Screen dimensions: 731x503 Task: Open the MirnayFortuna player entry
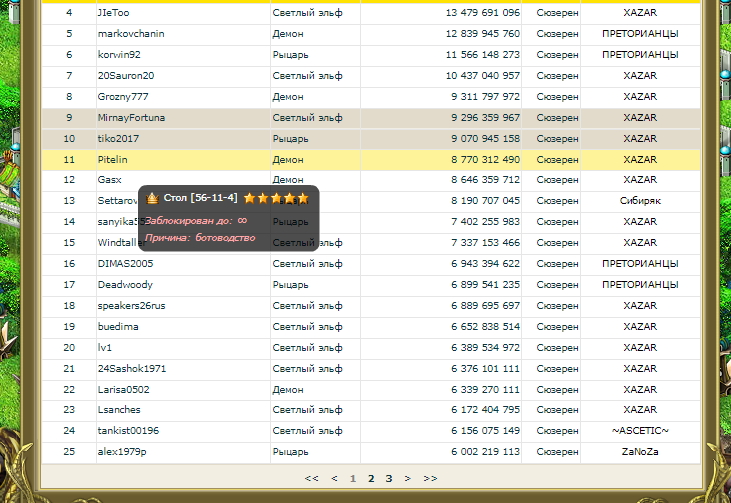point(131,118)
